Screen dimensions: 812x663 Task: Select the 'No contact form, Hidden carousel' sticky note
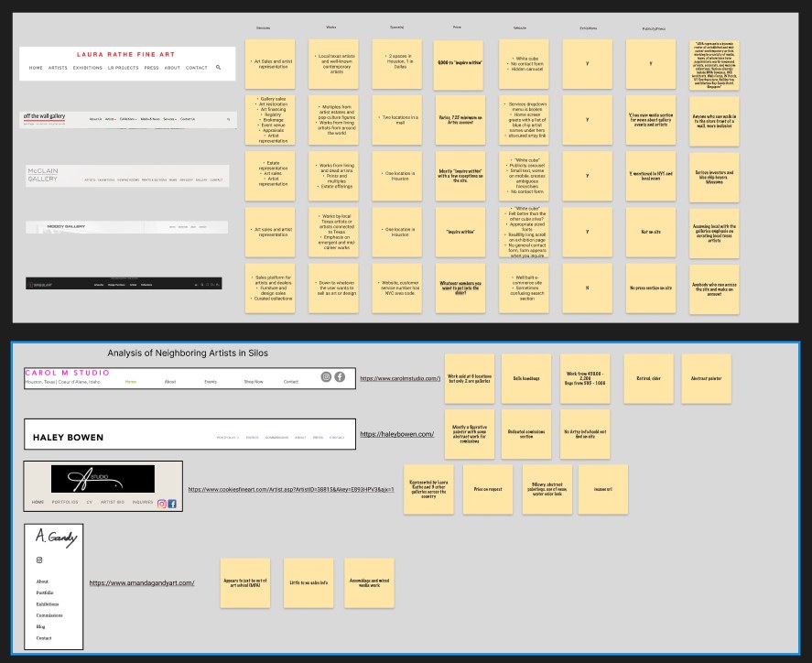pyautogui.click(x=524, y=64)
